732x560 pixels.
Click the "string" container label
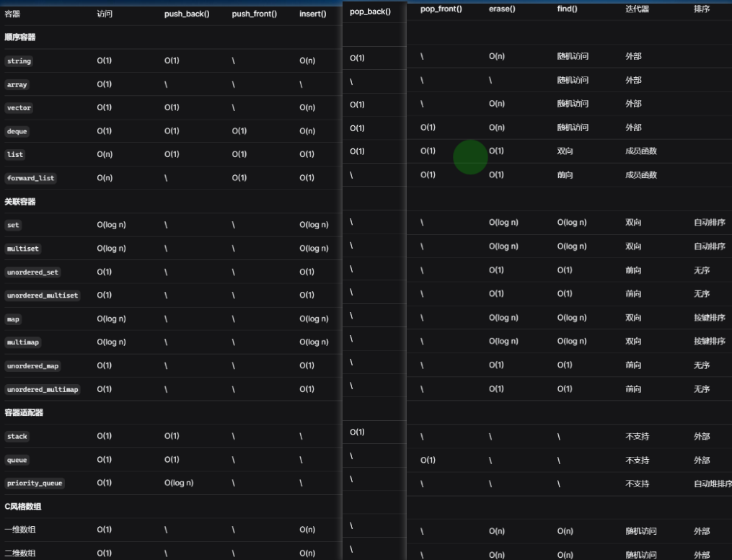click(x=19, y=61)
